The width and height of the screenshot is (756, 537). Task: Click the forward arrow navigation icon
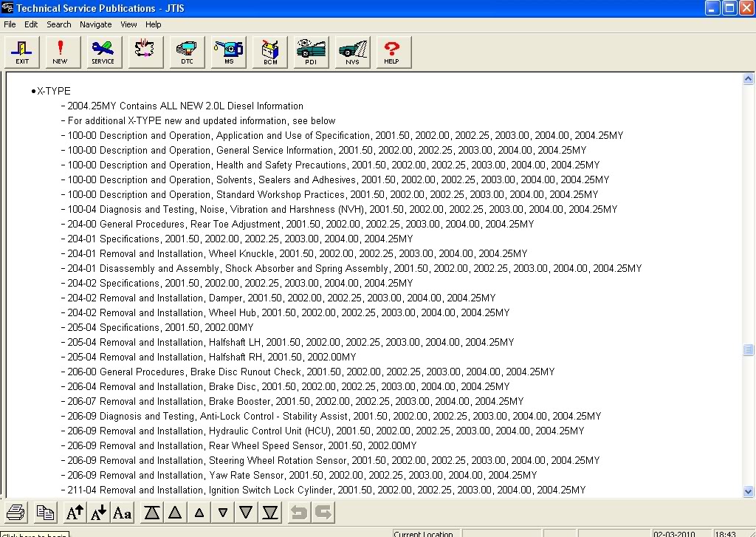[323, 513]
